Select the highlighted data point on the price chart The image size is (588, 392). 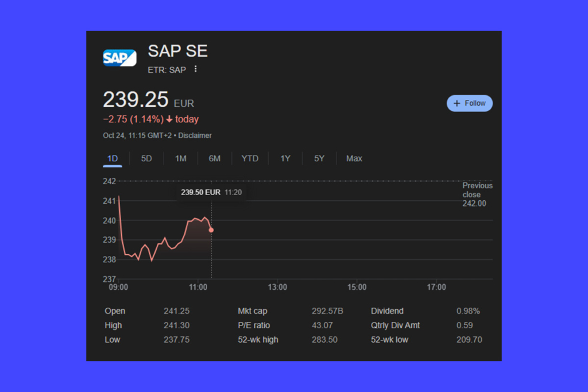[x=211, y=229]
